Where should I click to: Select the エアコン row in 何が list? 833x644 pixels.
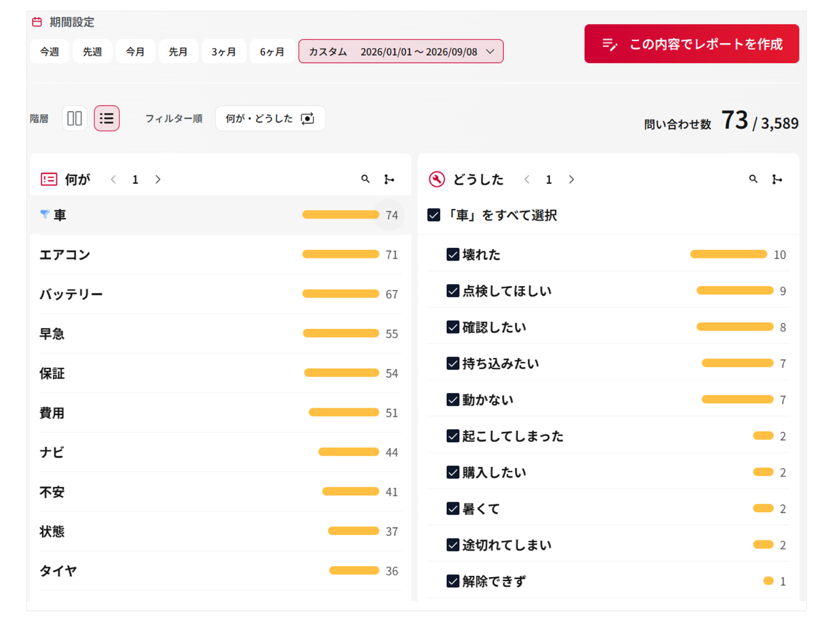coord(220,255)
